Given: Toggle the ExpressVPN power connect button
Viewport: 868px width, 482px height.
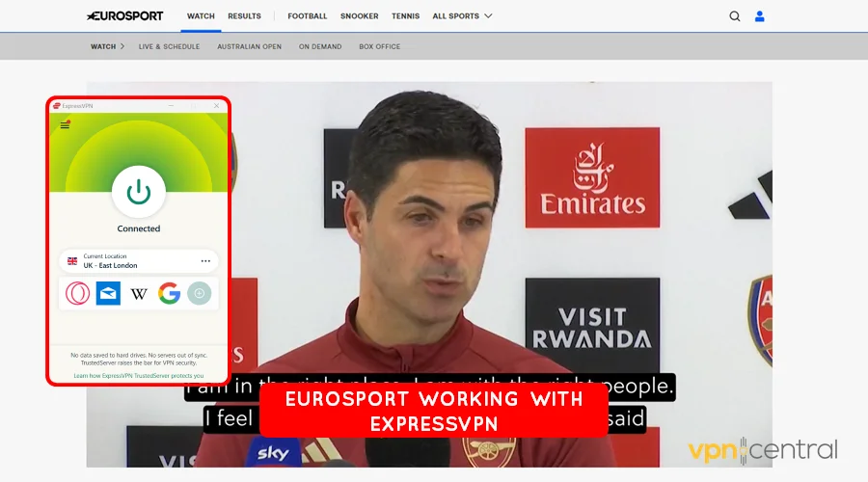Looking at the screenshot, I should click(x=138, y=192).
